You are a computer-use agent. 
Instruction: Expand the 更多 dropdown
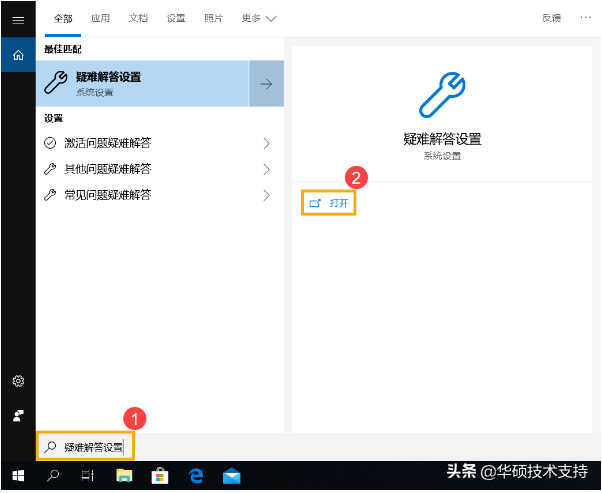259,18
